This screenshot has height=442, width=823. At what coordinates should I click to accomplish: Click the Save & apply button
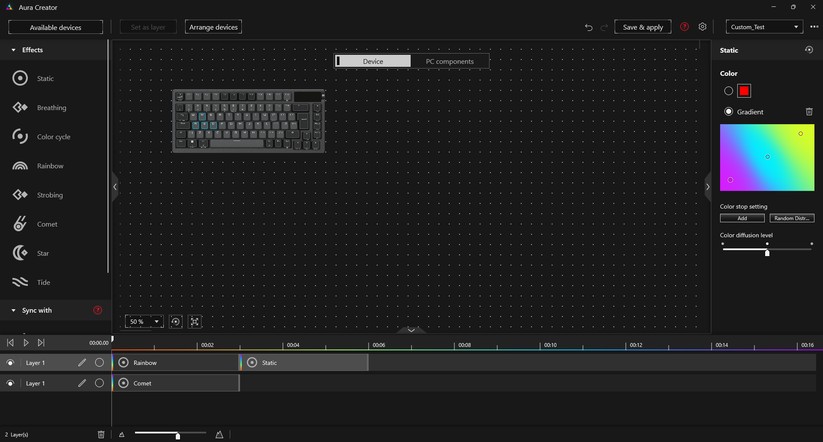tap(642, 27)
